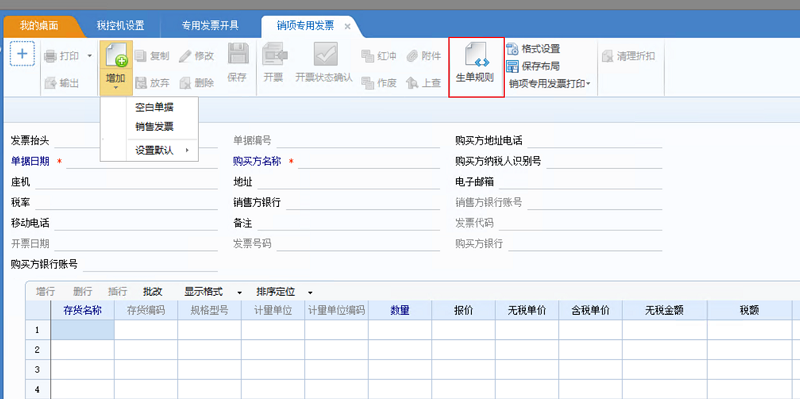
Task: Click the 保存 floppy disk icon
Action: tap(238, 54)
